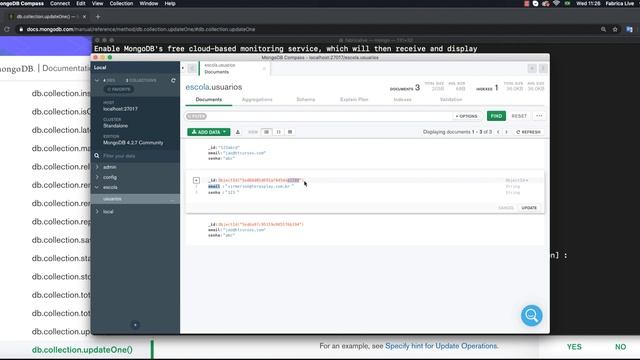Image resolution: width=640 pixels, height=360 pixels.
Task: Open the Documents tab
Action: point(209,100)
